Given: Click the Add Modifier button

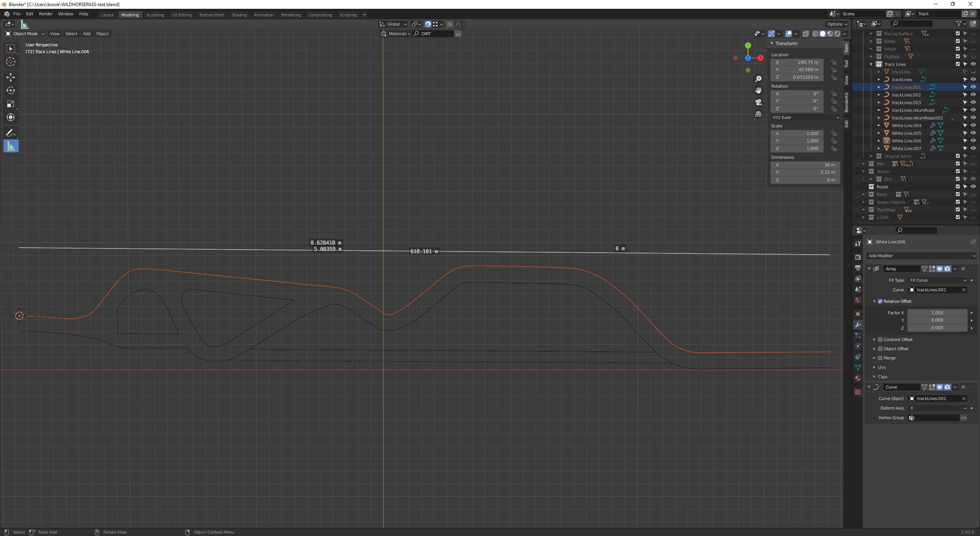Looking at the screenshot, I should [921, 255].
